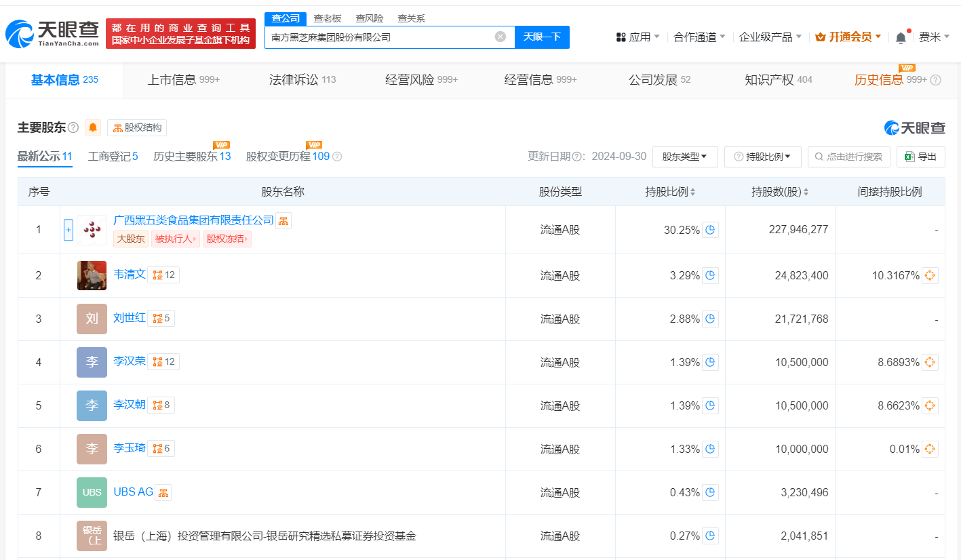
Task: Open the 应用 dropdown menu
Action: pyautogui.click(x=638, y=37)
